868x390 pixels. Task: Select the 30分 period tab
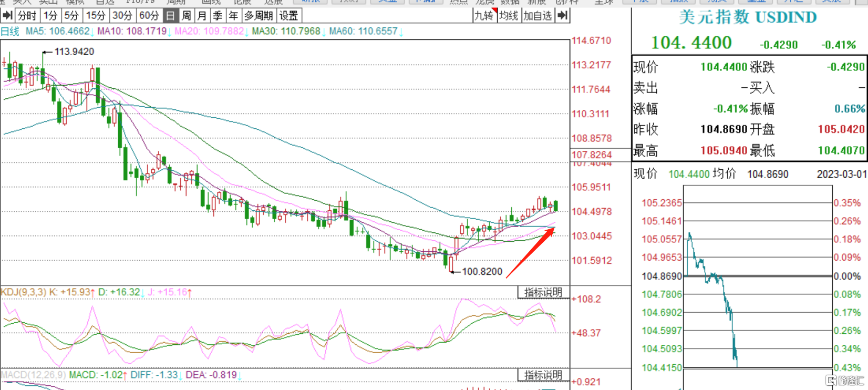coord(122,16)
